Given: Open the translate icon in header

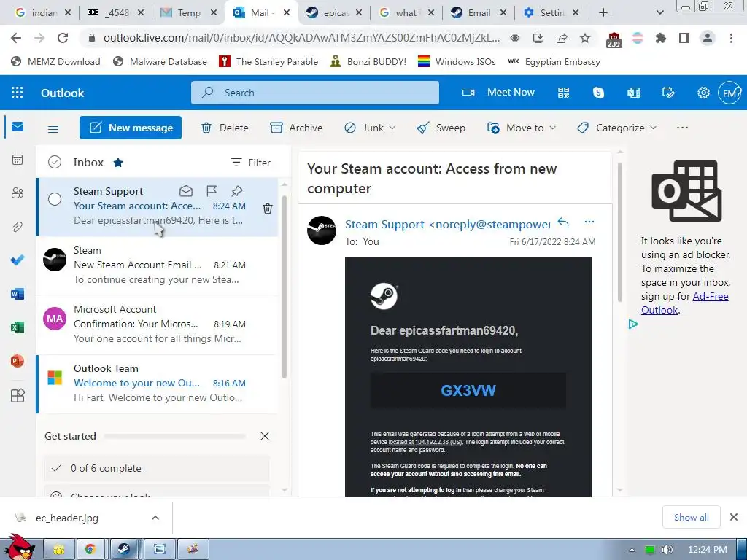Looking at the screenshot, I should coord(633,93).
